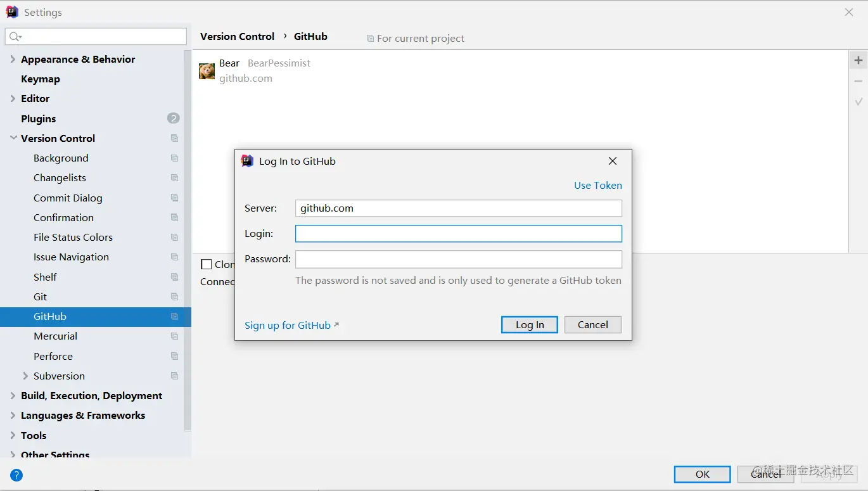Click project-level icon beside Confirmation

click(174, 217)
